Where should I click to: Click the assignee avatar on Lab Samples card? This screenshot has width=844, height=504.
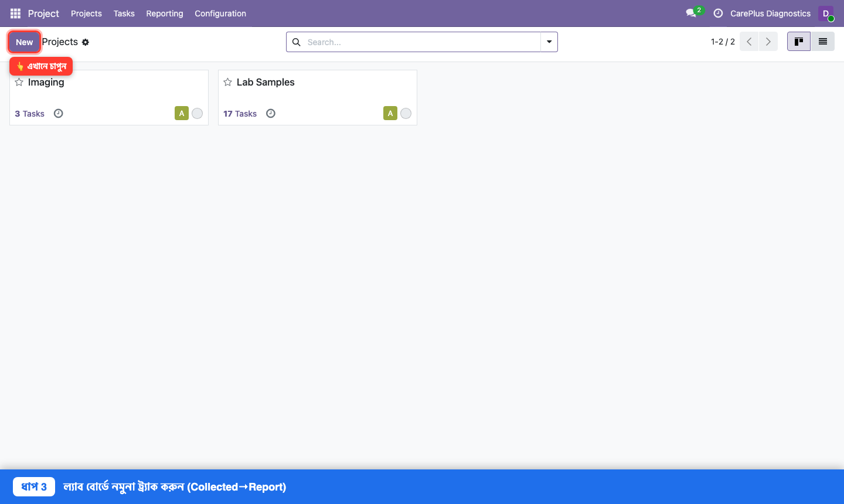click(x=390, y=113)
